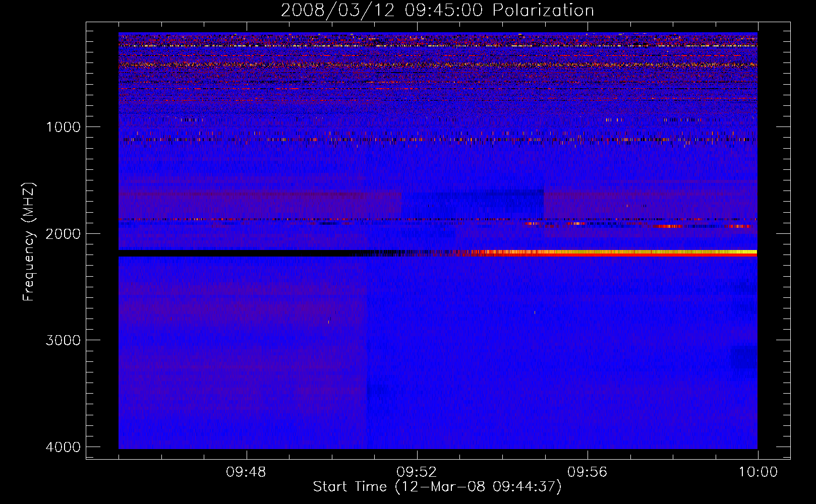The height and width of the screenshot is (504, 816).
Task: Click the '3000' frequency axis label
Action: 63,340
